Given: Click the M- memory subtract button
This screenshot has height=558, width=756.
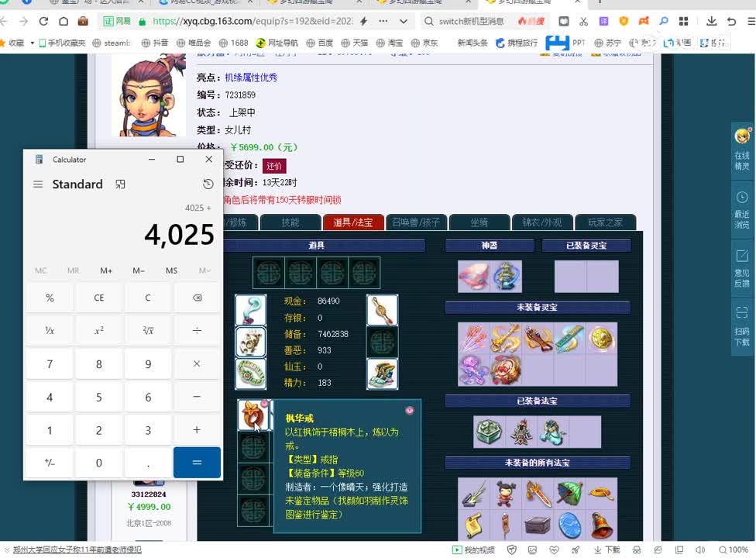Looking at the screenshot, I should click(139, 270).
